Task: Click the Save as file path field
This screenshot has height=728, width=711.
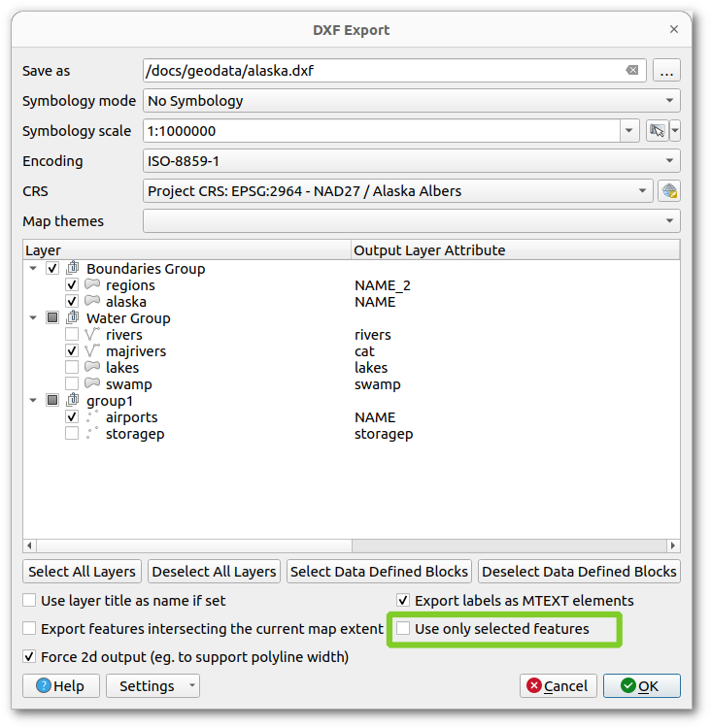Action: tap(384, 71)
